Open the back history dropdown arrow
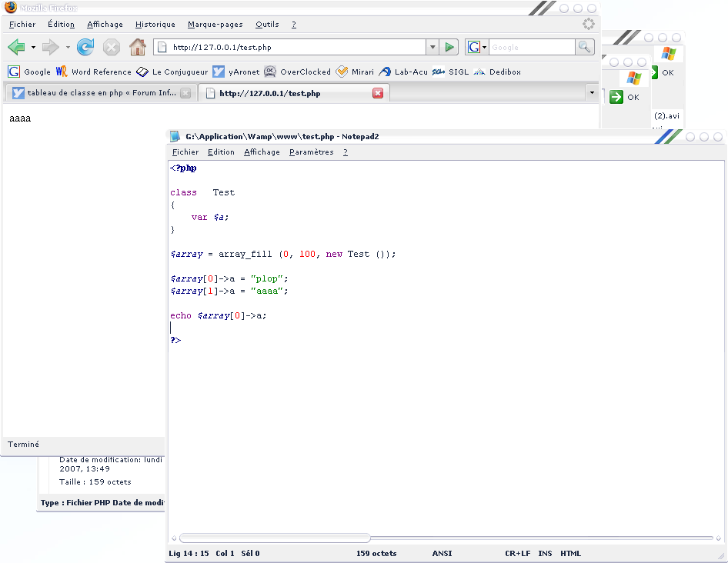Screen dimensions: 728x563 point(33,48)
